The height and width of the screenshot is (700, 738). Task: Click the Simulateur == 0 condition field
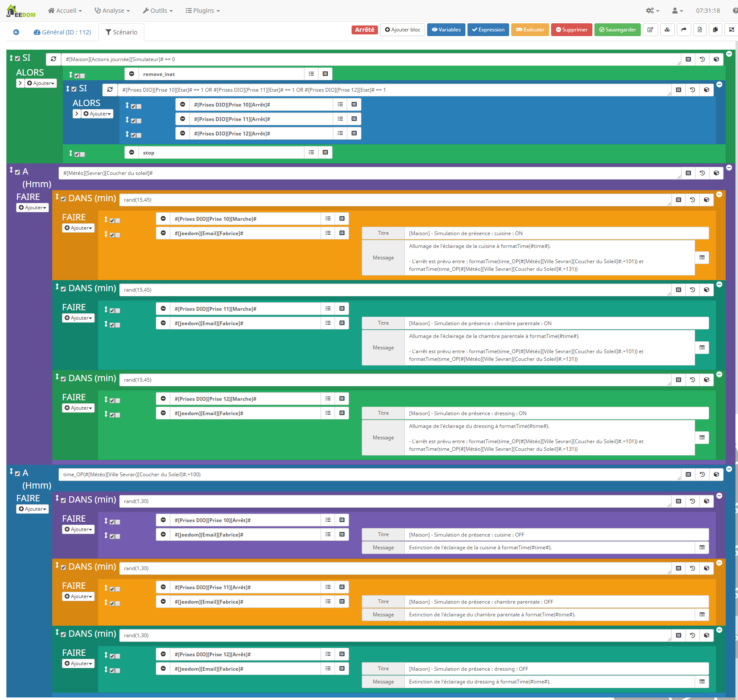[371, 59]
